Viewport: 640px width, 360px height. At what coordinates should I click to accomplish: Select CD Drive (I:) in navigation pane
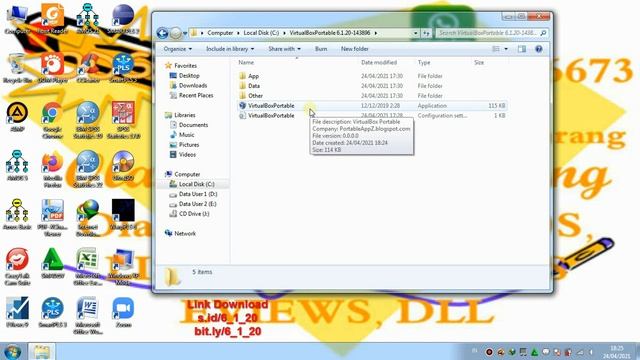[x=194, y=214]
